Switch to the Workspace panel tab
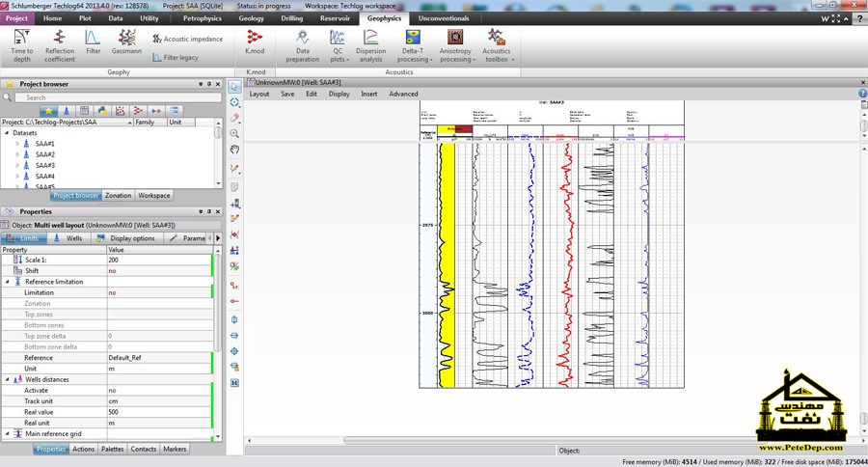Screen dimensions: 868x467 154,196
